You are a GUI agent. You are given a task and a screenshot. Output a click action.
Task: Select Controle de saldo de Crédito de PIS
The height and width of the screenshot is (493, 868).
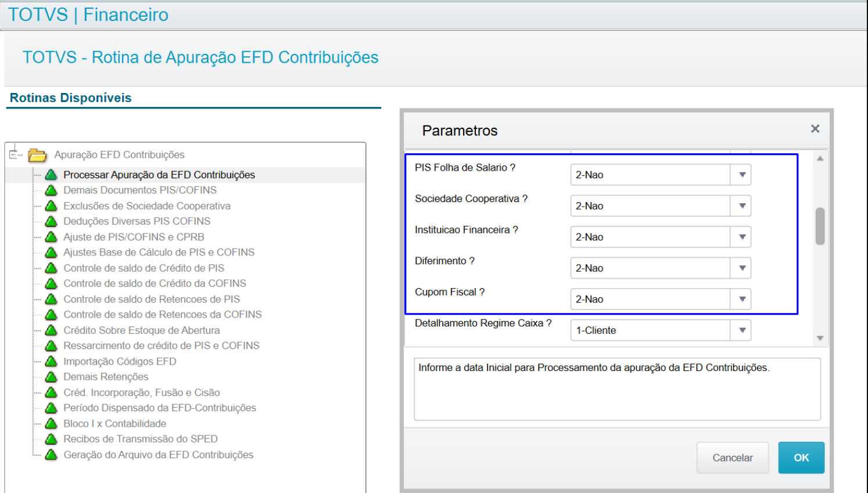[x=144, y=268]
